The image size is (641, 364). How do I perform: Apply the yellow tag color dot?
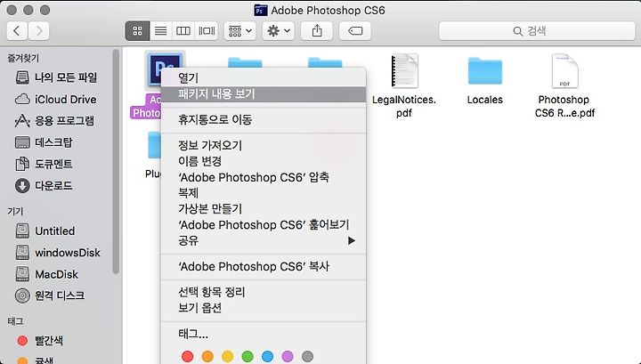pos(227,356)
